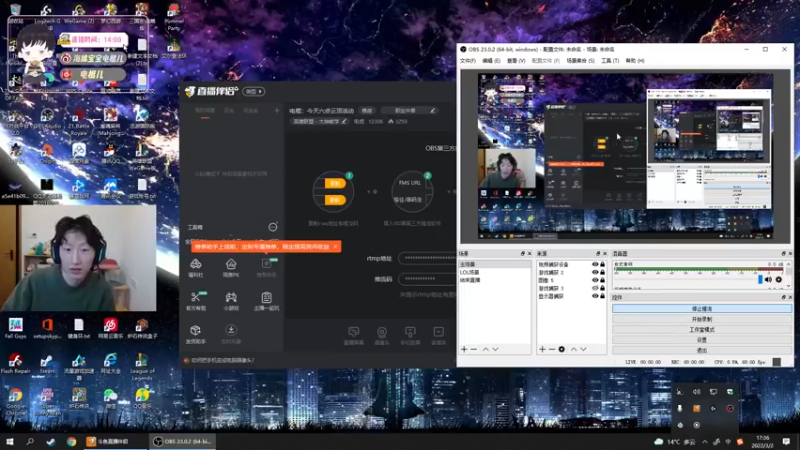Open more options circle beside 工具箱
This screenshot has height=450, width=800.
pyautogui.click(x=273, y=227)
